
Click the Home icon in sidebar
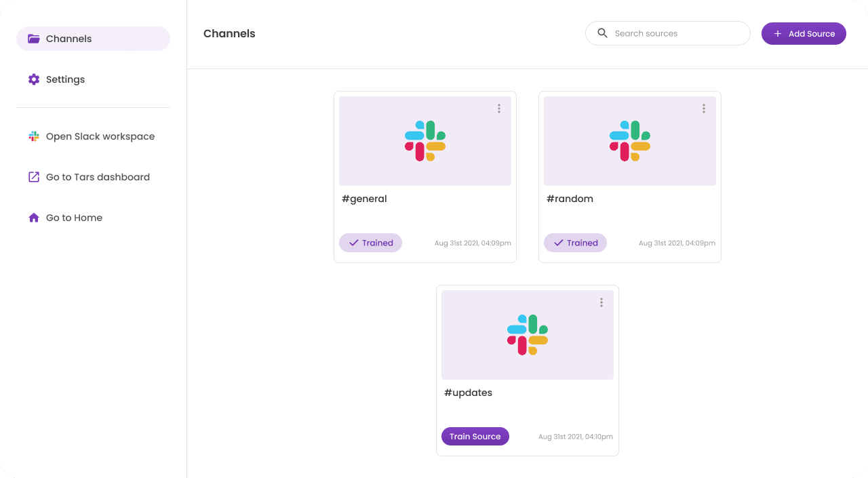point(34,218)
